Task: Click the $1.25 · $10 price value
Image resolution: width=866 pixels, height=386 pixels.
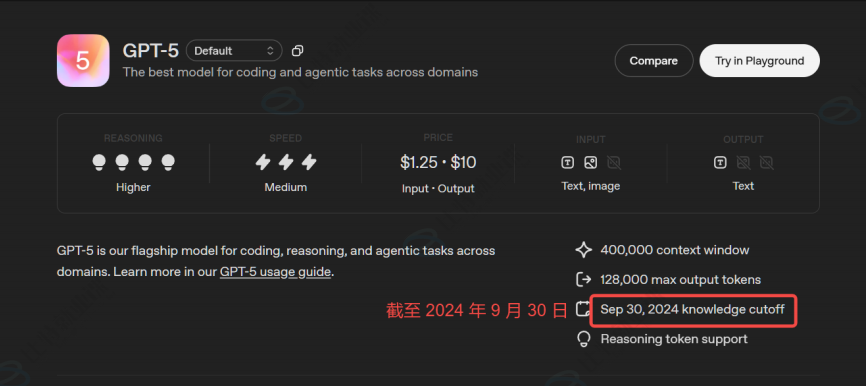Action: pos(438,162)
